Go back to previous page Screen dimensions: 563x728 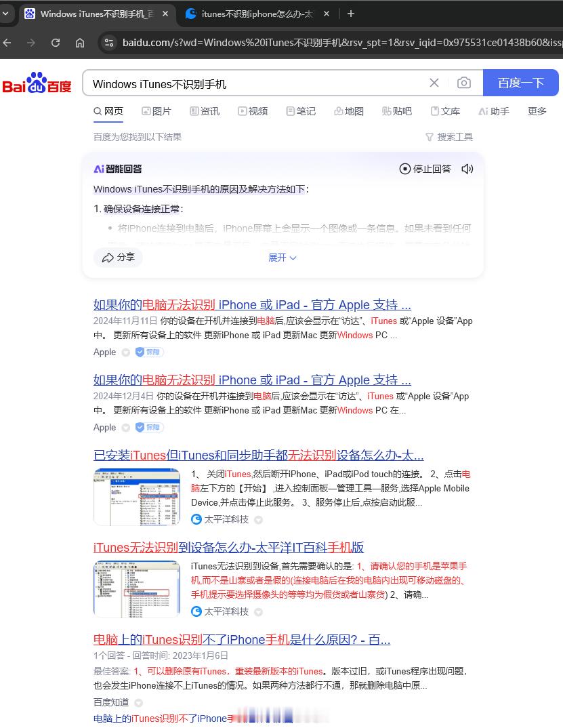[x=7, y=43]
